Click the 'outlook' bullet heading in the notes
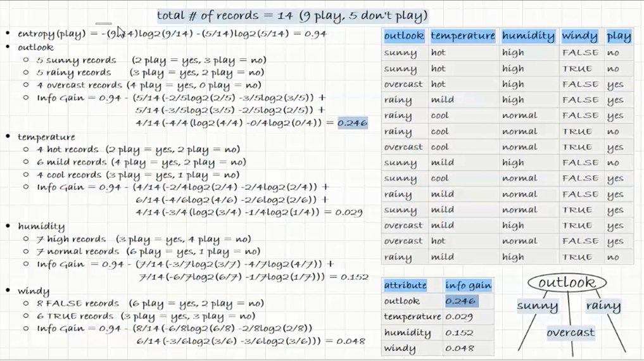644x361 pixels. pos(35,47)
